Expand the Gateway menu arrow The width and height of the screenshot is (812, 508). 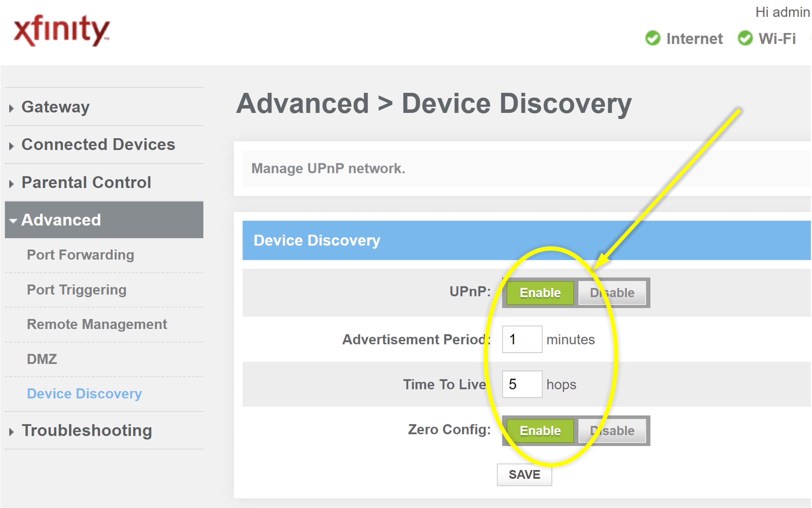point(11,108)
